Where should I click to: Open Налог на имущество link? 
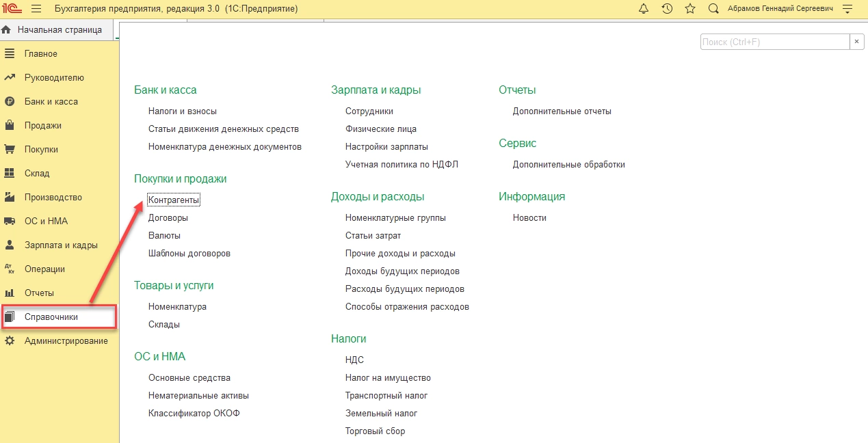(x=388, y=378)
